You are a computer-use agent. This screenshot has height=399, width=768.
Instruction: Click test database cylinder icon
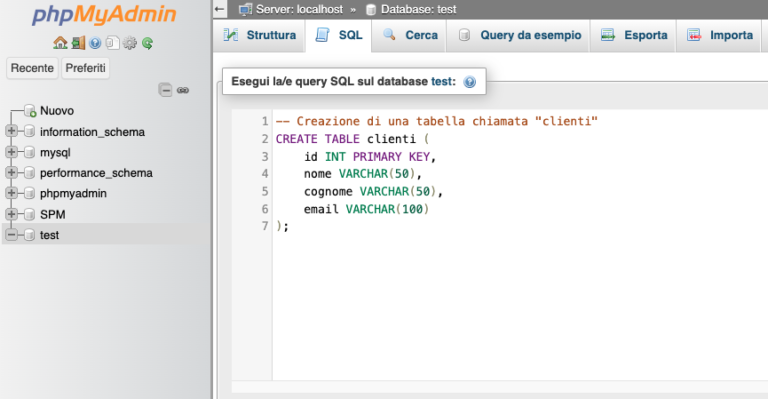coord(29,235)
